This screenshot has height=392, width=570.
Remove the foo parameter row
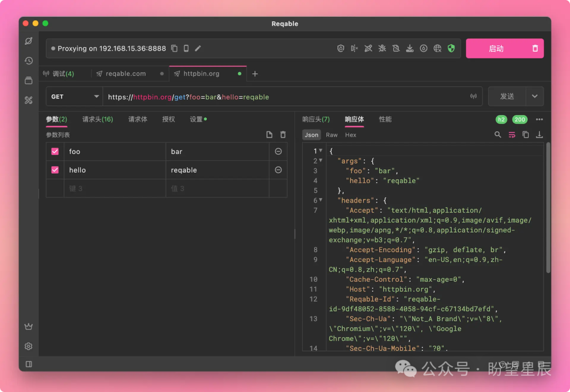tap(279, 151)
